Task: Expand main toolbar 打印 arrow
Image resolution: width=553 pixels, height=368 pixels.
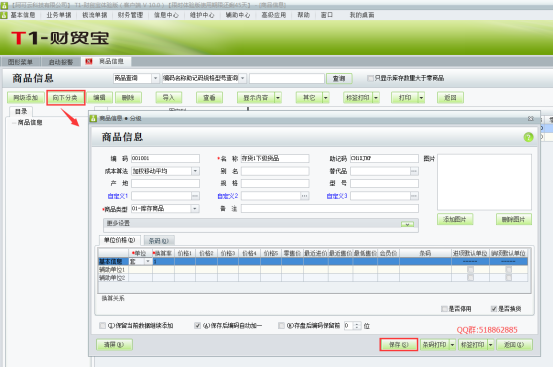Action: 421,98
